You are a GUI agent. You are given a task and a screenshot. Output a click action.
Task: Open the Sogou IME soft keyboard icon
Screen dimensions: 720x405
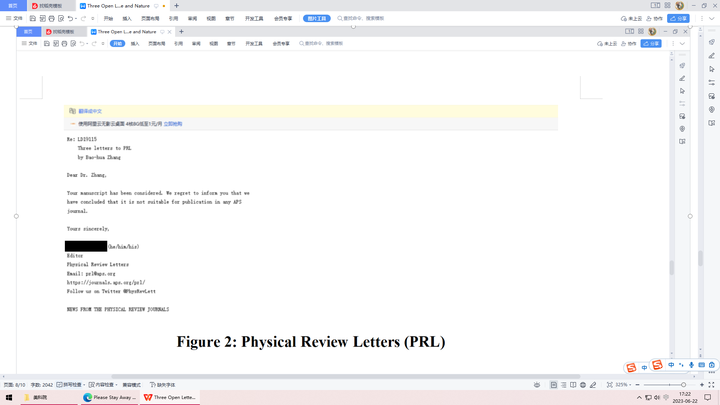point(702,365)
